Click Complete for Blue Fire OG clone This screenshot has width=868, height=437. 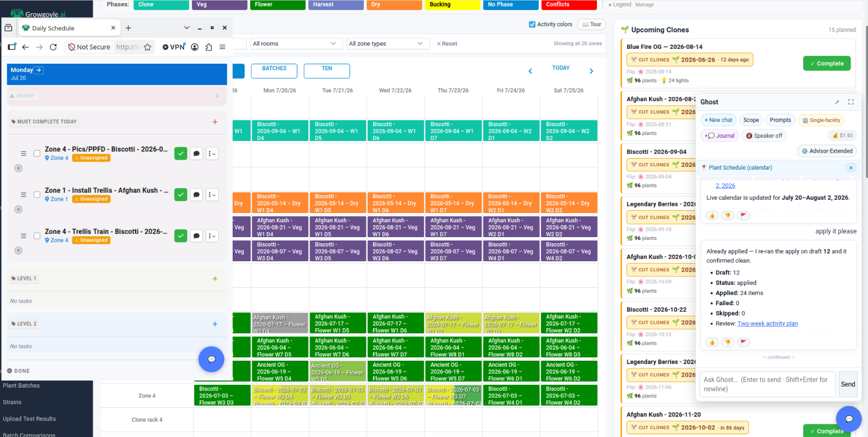[x=827, y=64]
